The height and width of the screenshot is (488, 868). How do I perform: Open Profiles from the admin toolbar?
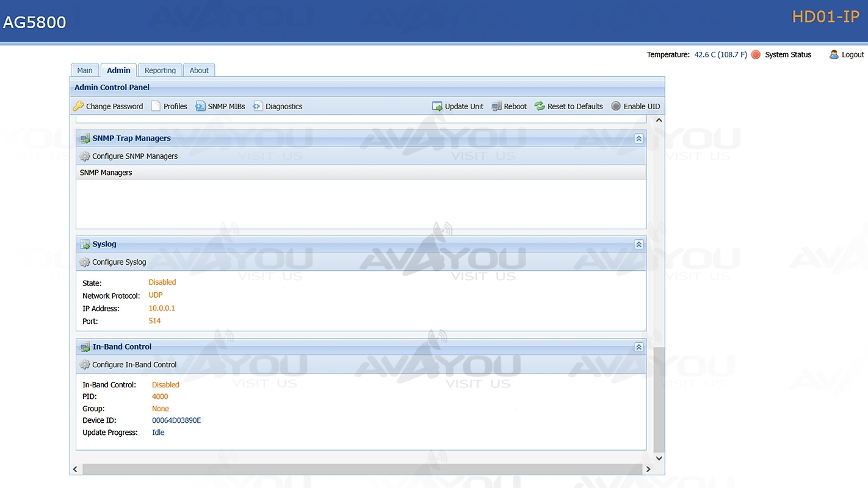pyautogui.click(x=169, y=106)
